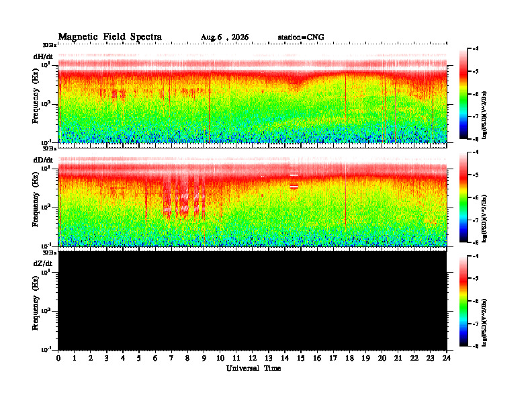Click hour tick label "14" on time axis

point(285,358)
